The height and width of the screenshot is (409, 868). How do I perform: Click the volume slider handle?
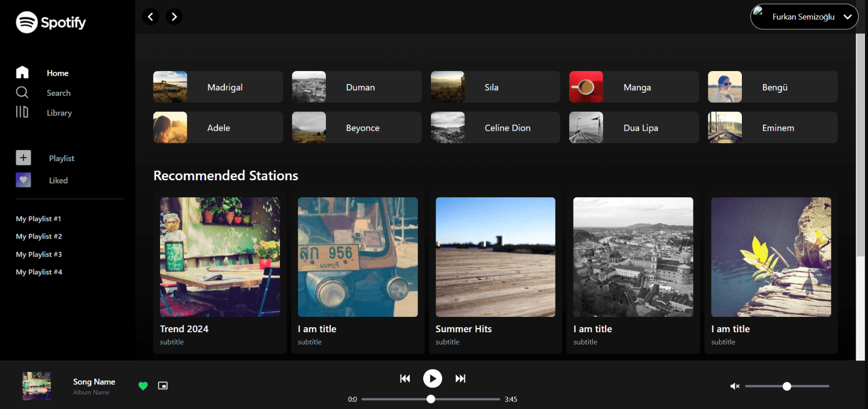tap(787, 386)
